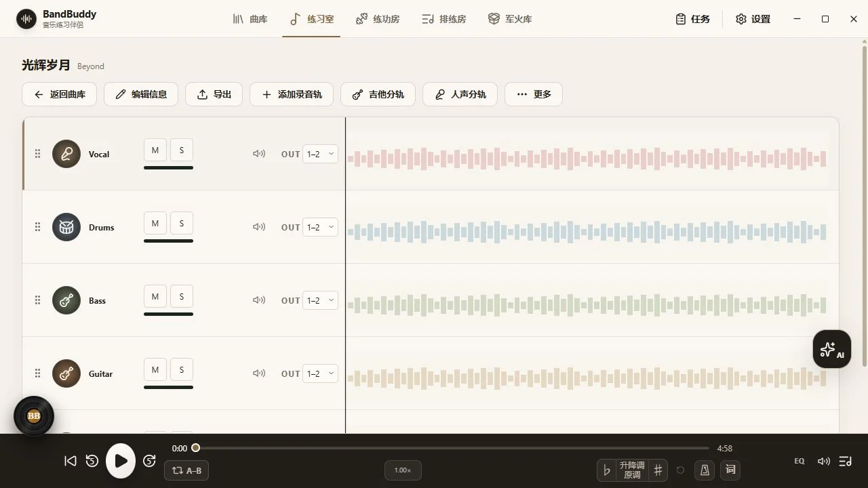Open the Drums track OUT dropdown
868x488 pixels.
click(320, 227)
